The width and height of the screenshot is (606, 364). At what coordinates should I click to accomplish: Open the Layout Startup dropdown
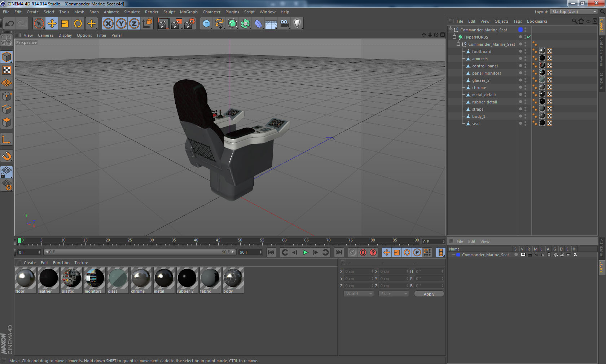click(x=574, y=12)
